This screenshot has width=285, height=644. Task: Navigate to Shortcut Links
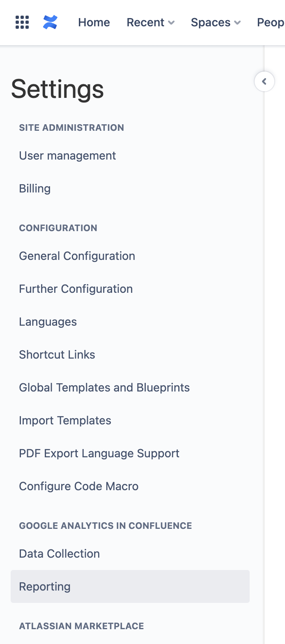point(57,354)
